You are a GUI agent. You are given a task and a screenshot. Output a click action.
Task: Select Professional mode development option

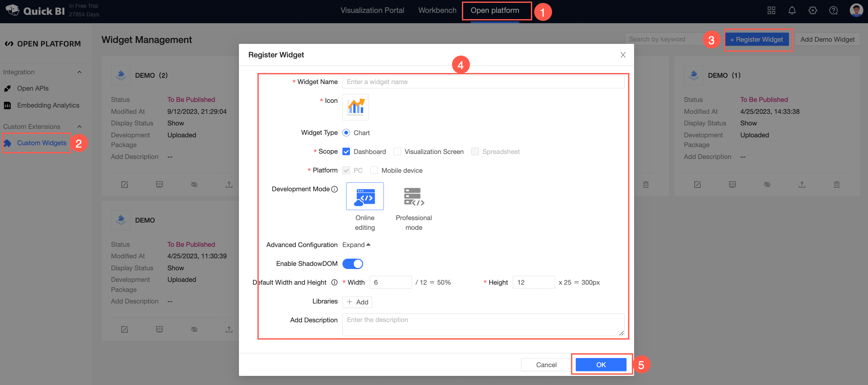tap(414, 196)
